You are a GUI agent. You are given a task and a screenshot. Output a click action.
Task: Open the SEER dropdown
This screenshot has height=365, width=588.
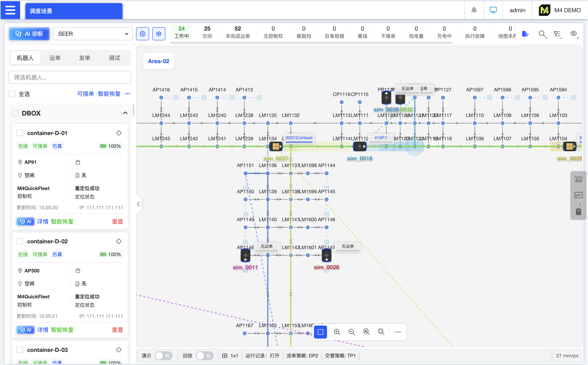coord(93,34)
